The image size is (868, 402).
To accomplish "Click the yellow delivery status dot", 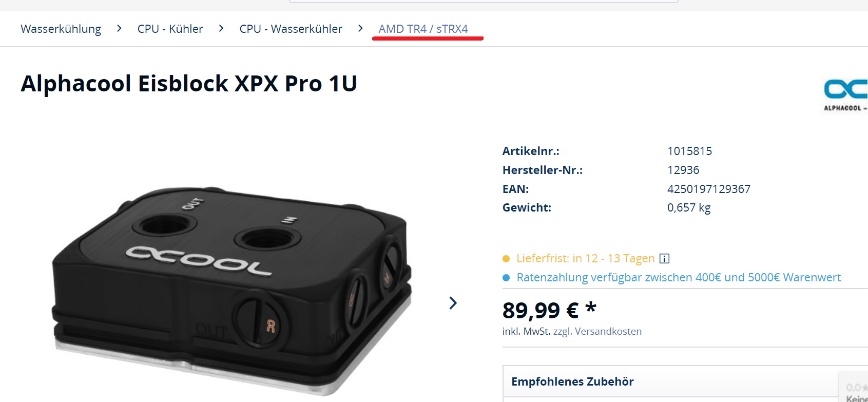I will coord(506,259).
